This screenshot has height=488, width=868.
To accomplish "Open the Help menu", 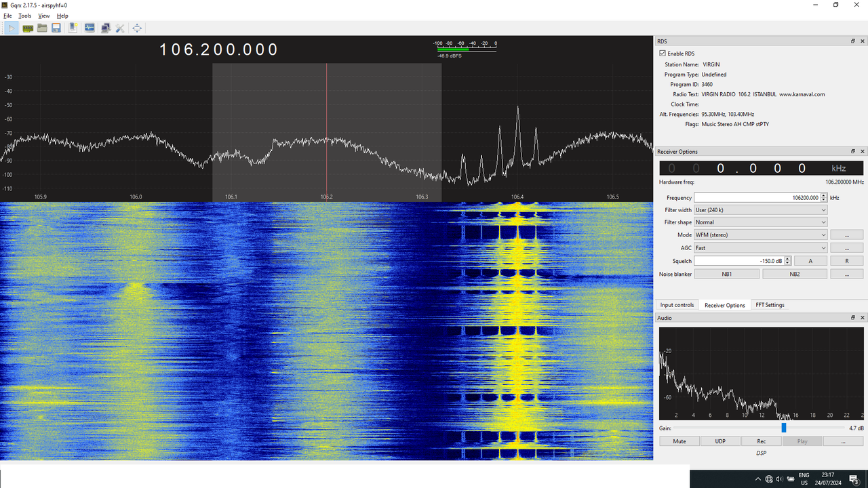I will pos(62,16).
